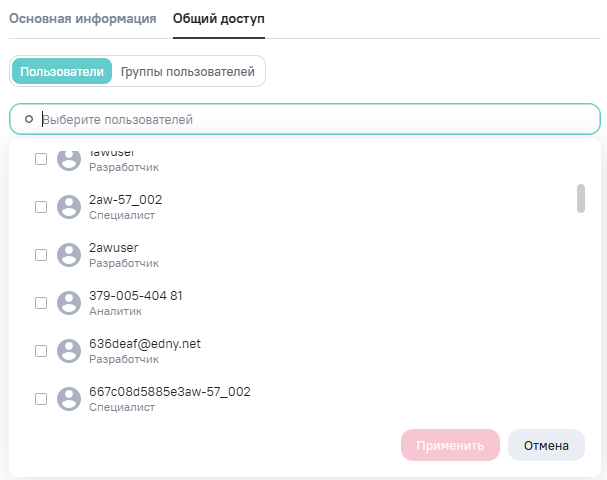Focus the Выберите пользователей input field
The image size is (607, 480).
(310, 120)
